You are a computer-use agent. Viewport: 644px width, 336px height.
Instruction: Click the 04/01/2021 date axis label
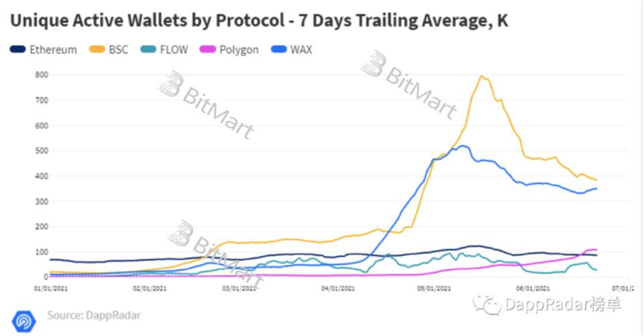(x=337, y=288)
